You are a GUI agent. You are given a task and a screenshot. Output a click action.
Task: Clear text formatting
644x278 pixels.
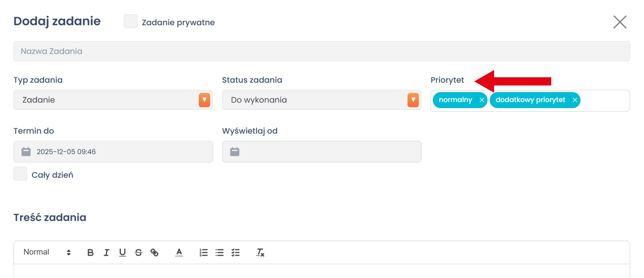pos(260,252)
